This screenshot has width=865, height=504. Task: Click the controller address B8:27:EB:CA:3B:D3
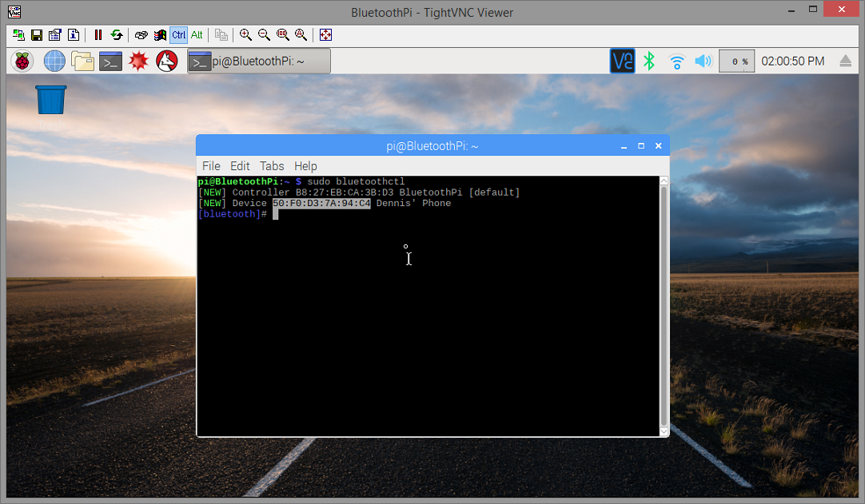[x=345, y=192]
